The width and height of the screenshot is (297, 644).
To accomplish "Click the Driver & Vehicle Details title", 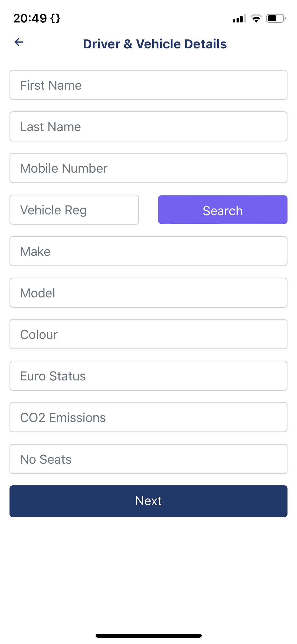I will pyautogui.click(x=155, y=44).
